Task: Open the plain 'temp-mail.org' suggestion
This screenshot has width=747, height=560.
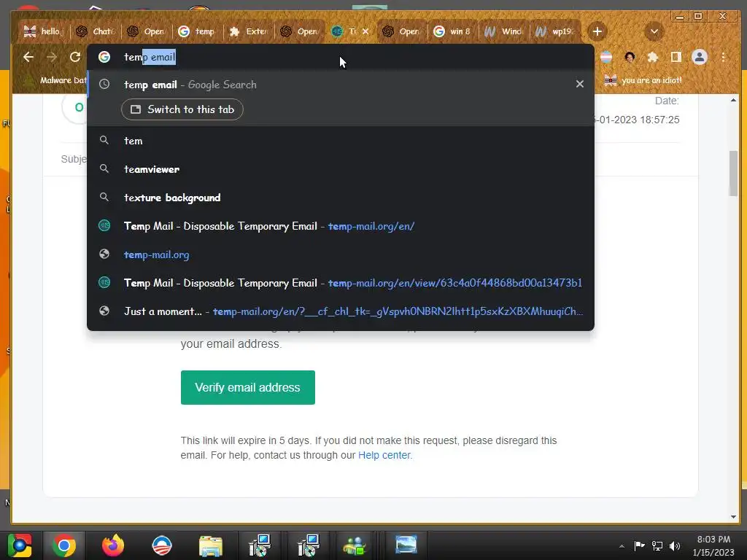Action: 341,254
